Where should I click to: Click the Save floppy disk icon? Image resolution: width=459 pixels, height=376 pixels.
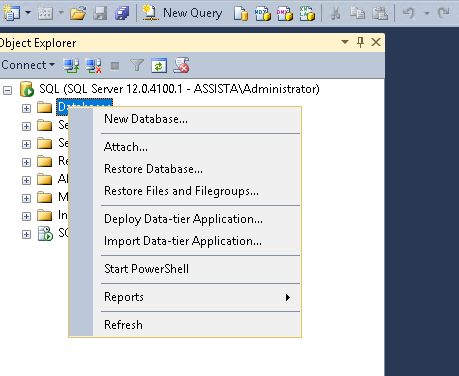[100, 13]
